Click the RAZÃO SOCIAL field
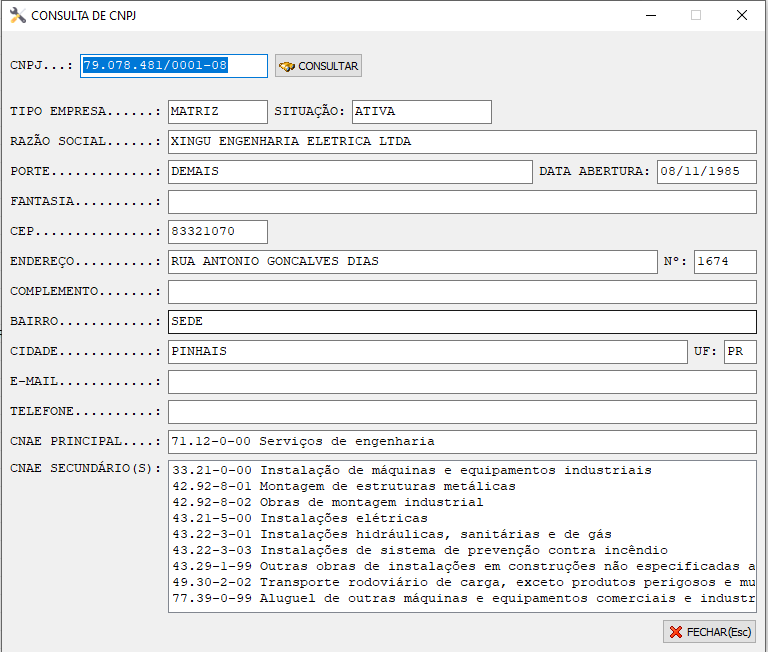Viewport: 768px width, 652px height. pyautogui.click(x=462, y=142)
